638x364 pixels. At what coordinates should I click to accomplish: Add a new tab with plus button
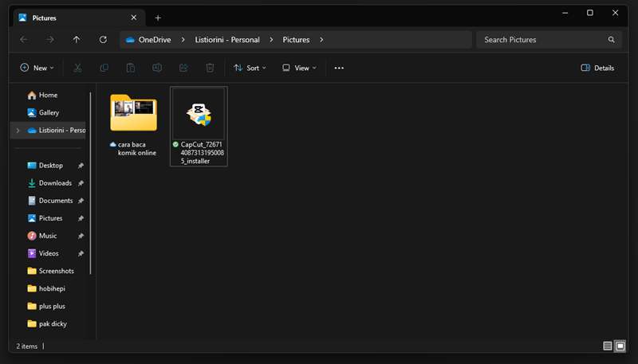(x=158, y=18)
